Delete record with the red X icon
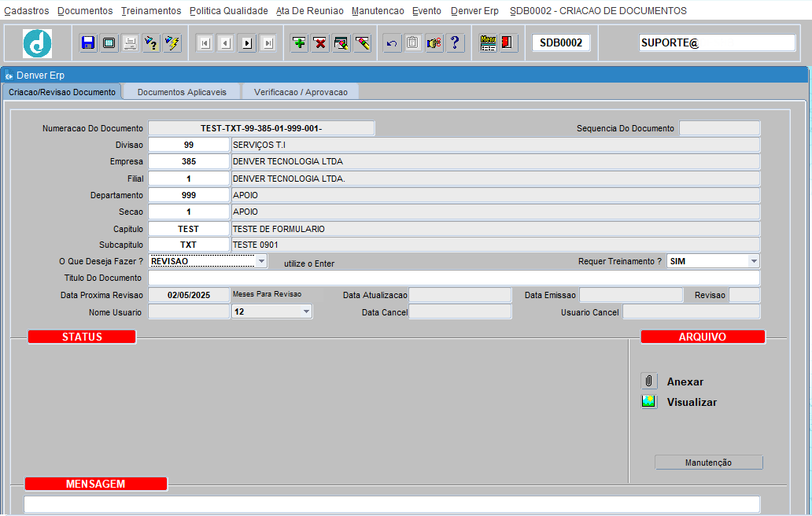Image resolution: width=812 pixels, height=516 pixels. click(x=320, y=43)
